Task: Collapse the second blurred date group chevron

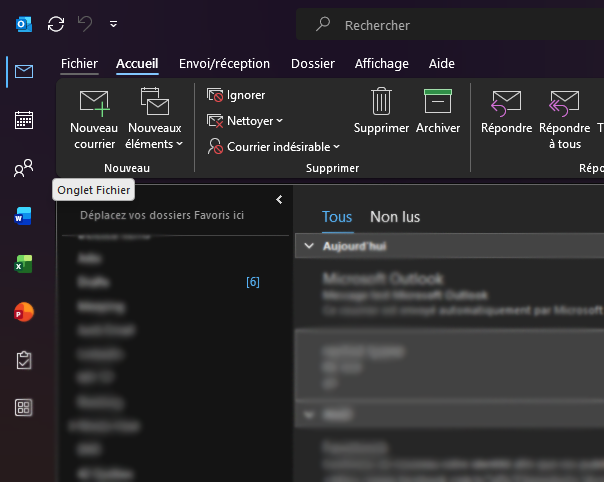Action: (x=309, y=415)
